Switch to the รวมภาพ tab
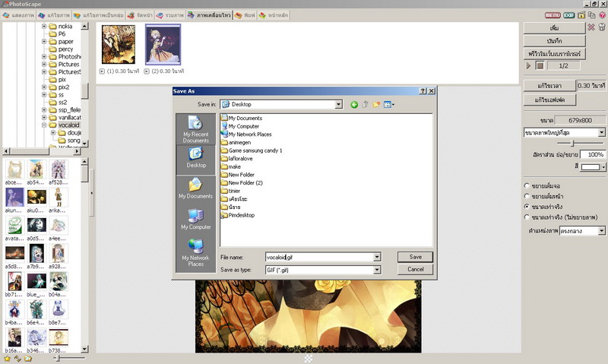 tap(169, 15)
